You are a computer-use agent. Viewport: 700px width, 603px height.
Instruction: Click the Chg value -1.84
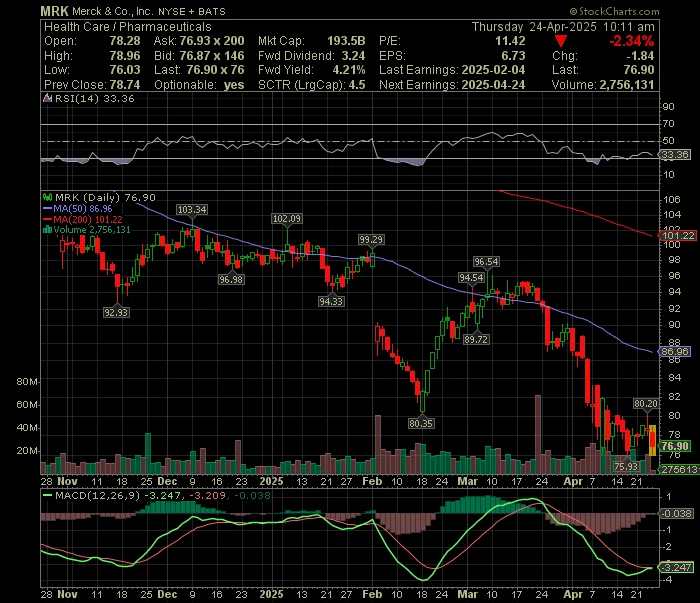click(x=640, y=56)
